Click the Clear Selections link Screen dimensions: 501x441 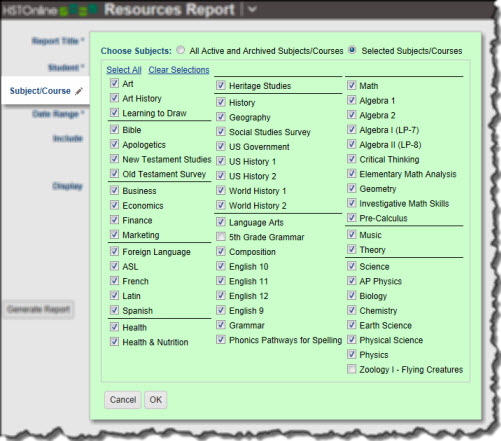click(179, 70)
